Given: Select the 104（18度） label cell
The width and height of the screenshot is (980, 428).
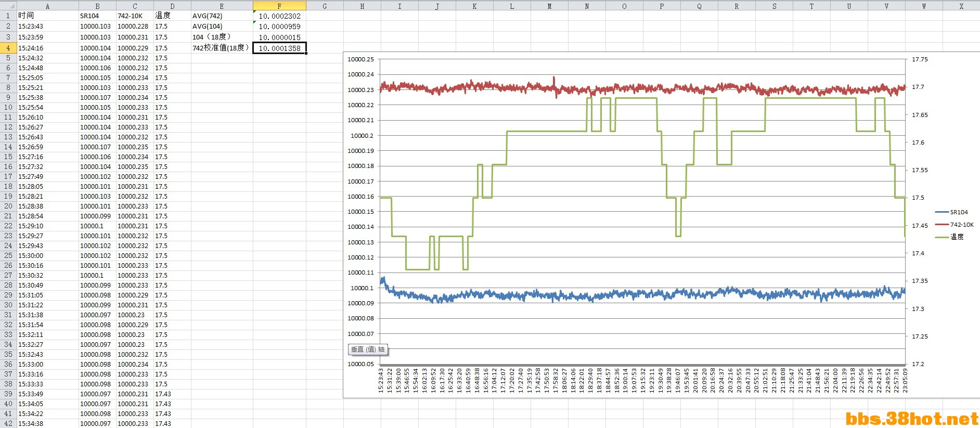Looking at the screenshot, I should coord(222,37).
